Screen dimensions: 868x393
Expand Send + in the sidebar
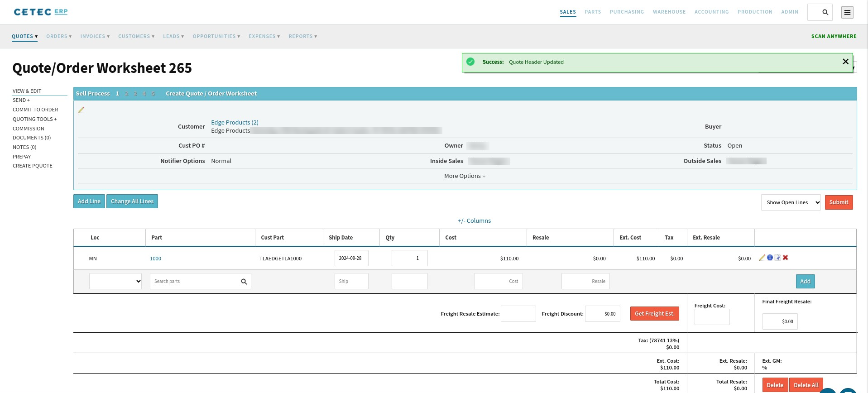pos(21,100)
